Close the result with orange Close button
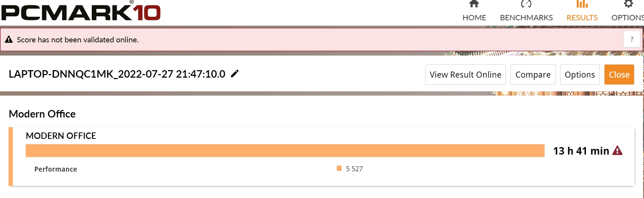644x198 pixels. tap(619, 74)
